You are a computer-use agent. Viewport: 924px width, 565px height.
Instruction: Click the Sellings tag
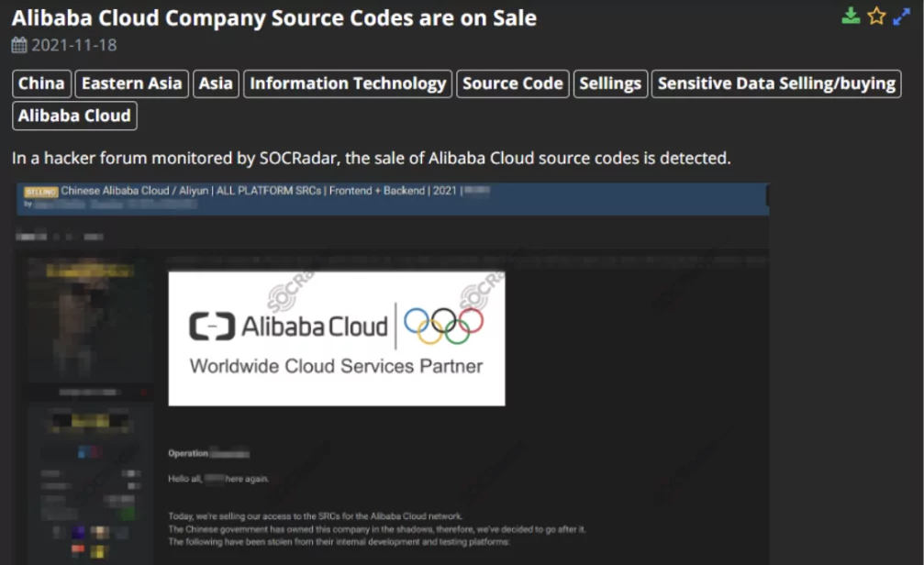click(610, 83)
